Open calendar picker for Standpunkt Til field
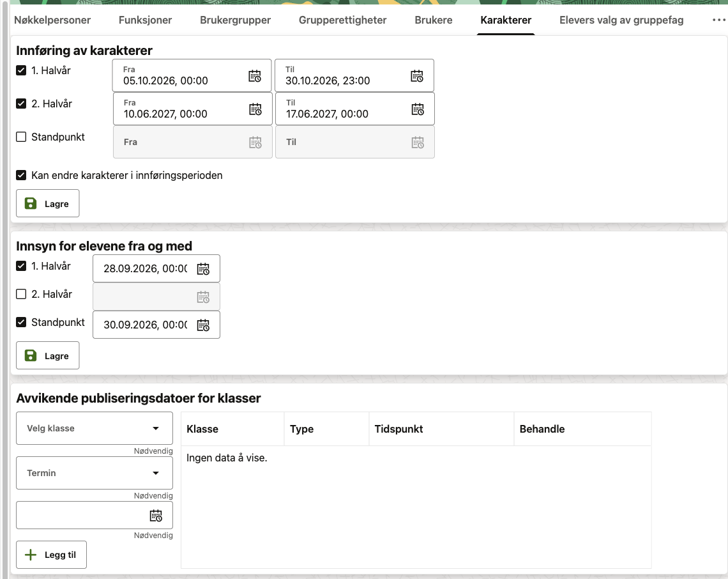This screenshot has width=728, height=579. coord(418,143)
